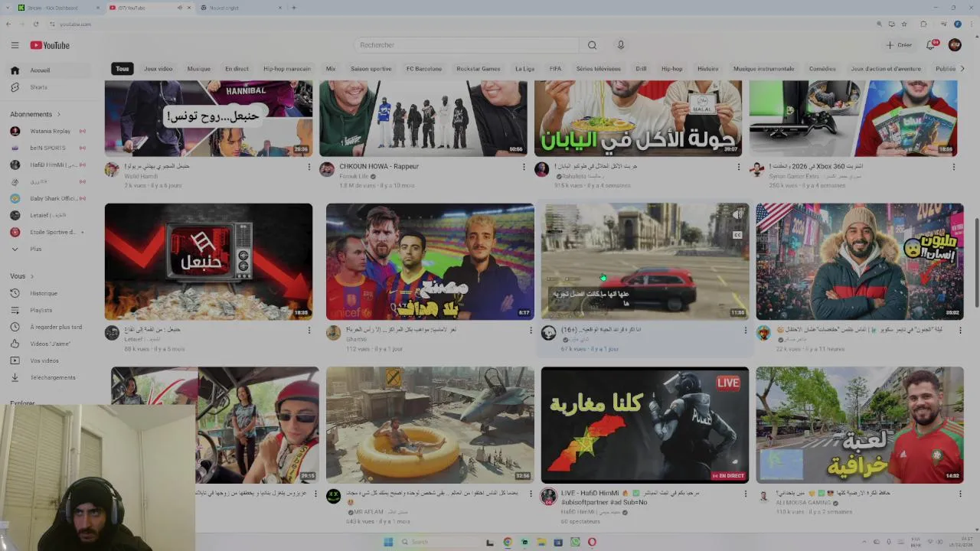980x551 pixels.
Task: Expand Plus to show more subscriptions
Action: click(x=36, y=249)
